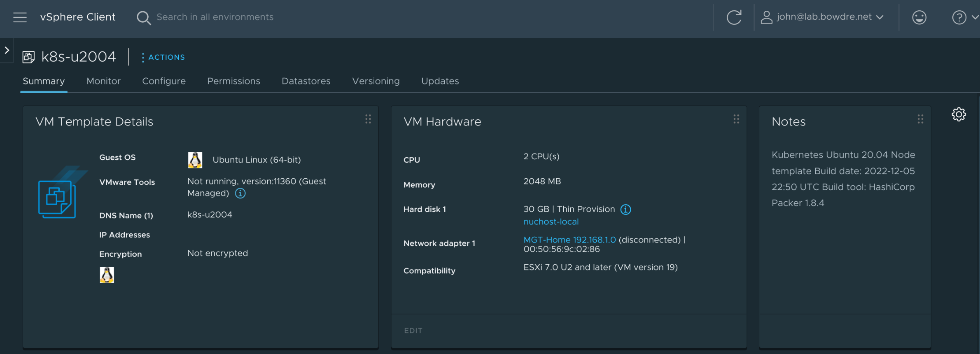Open the smiley feedback icon
Image resolution: width=980 pixels, height=354 pixels.
point(919,17)
